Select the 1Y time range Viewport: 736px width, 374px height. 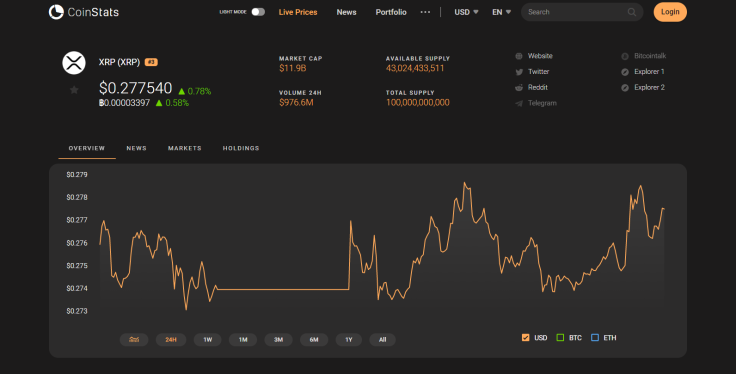[349, 339]
